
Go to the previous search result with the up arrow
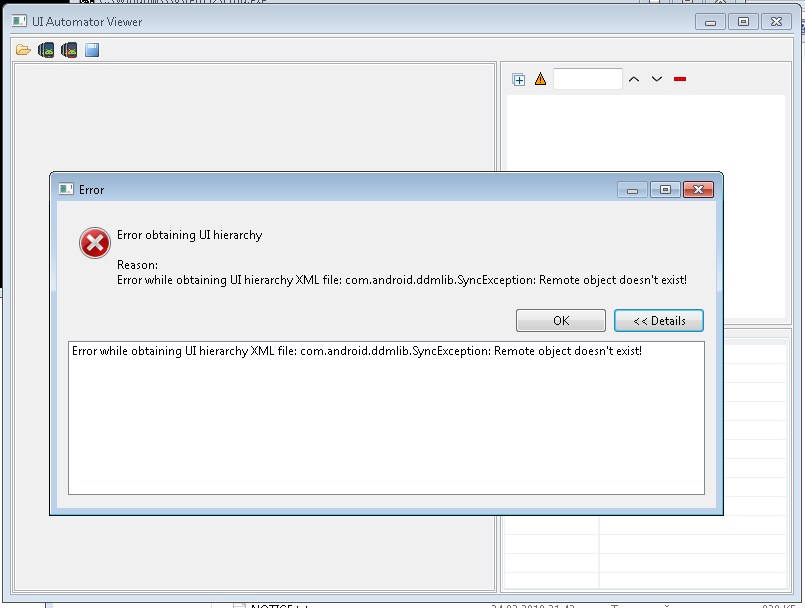(x=634, y=79)
